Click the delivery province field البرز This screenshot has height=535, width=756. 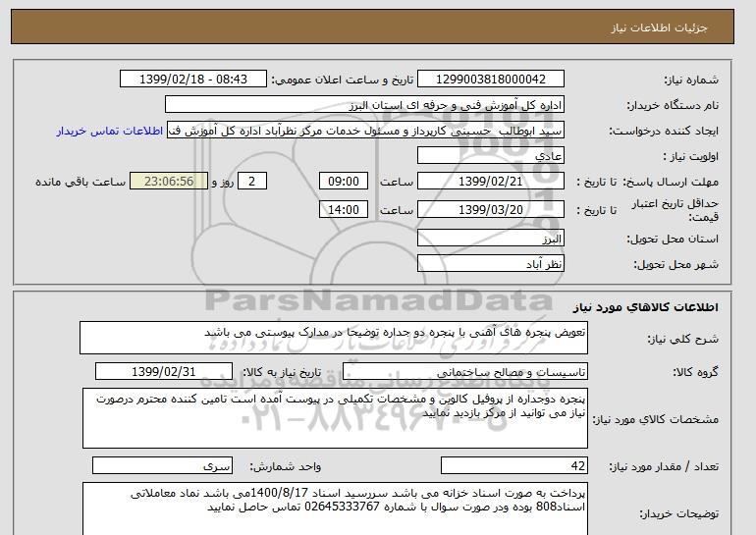coord(490,239)
